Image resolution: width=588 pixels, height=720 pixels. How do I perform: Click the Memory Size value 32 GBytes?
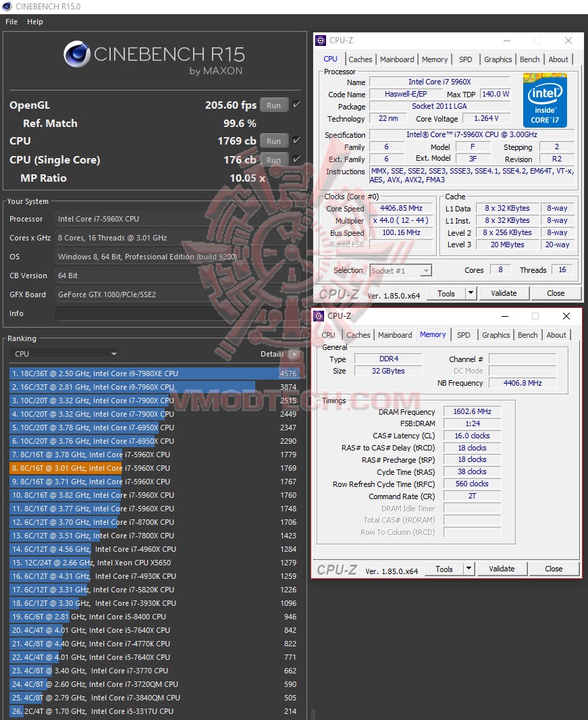pos(388,371)
